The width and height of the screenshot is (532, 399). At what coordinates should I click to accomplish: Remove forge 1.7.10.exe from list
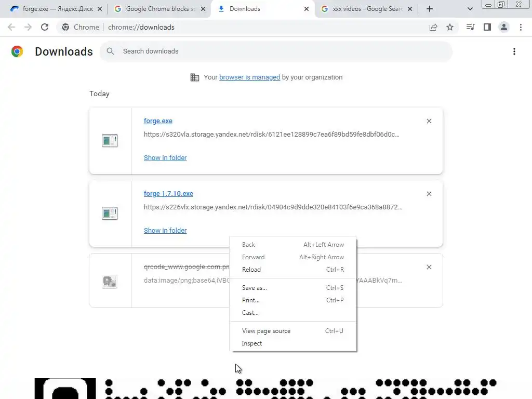tap(429, 194)
